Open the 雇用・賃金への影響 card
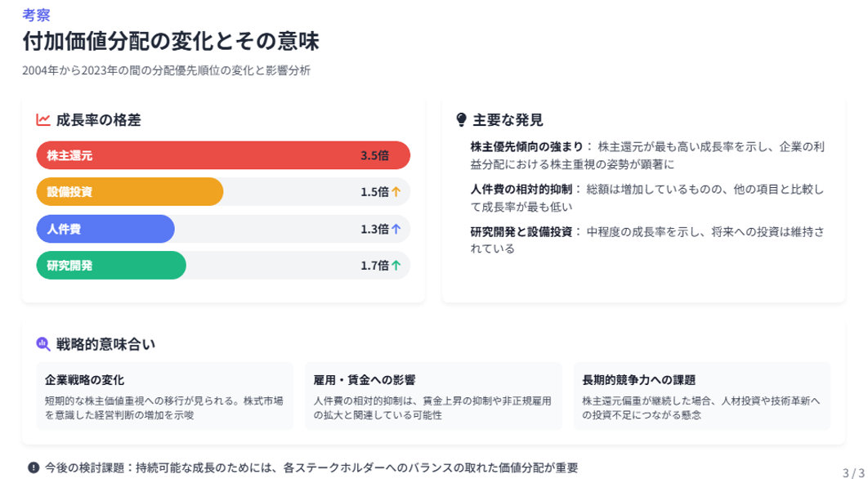The image size is (868, 479). pos(433,396)
